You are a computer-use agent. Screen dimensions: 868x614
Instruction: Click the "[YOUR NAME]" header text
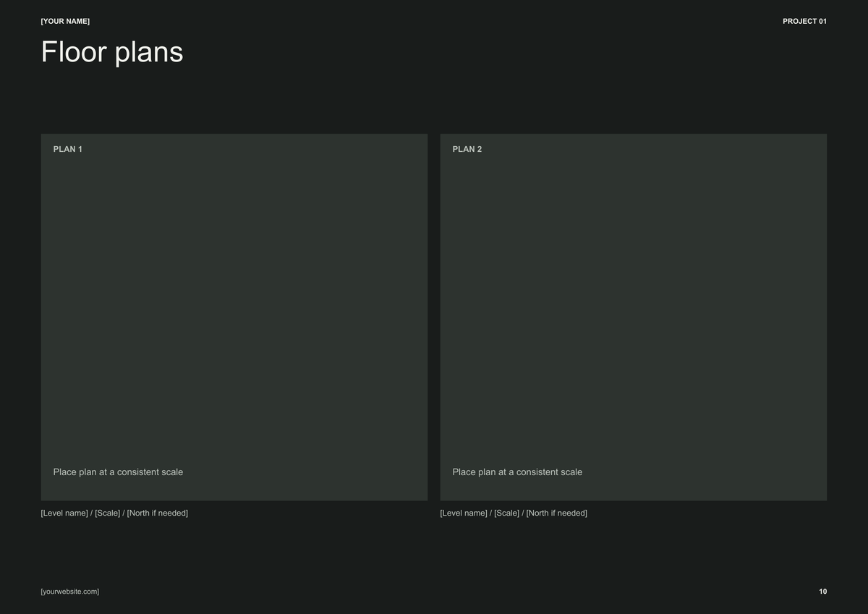[x=65, y=22]
